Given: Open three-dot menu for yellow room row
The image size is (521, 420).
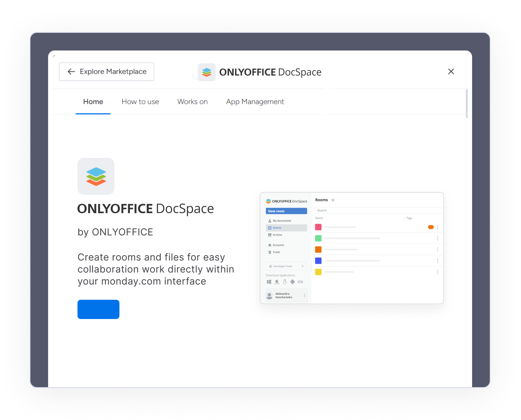Looking at the screenshot, I should point(438,272).
